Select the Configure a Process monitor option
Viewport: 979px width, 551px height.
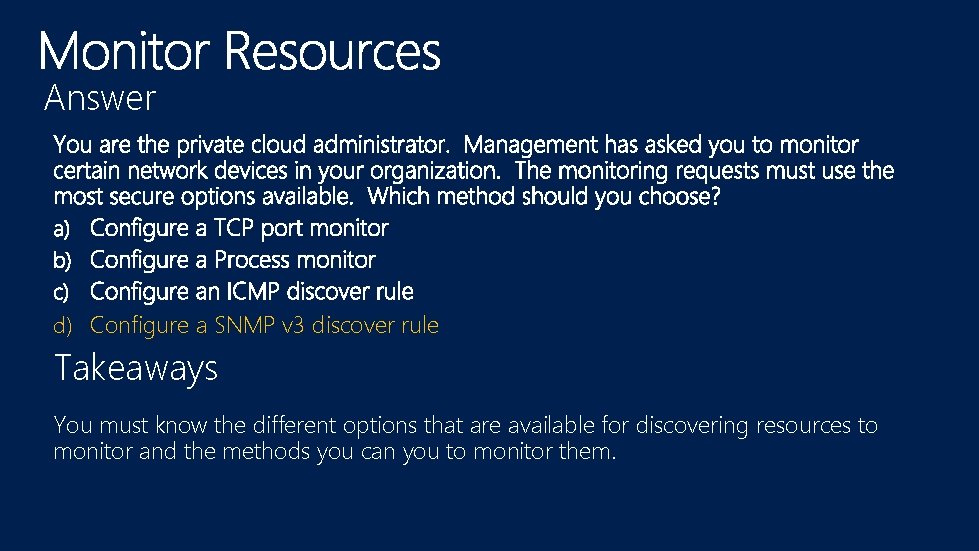[x=233, y=260]
